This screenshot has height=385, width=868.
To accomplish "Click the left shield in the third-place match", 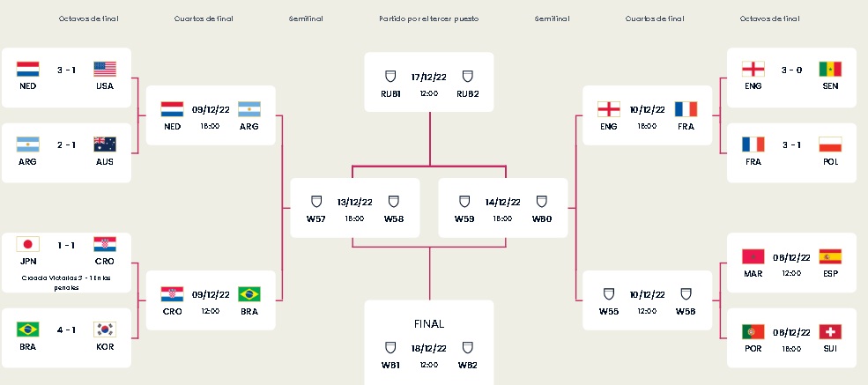I will pos(390,77).
